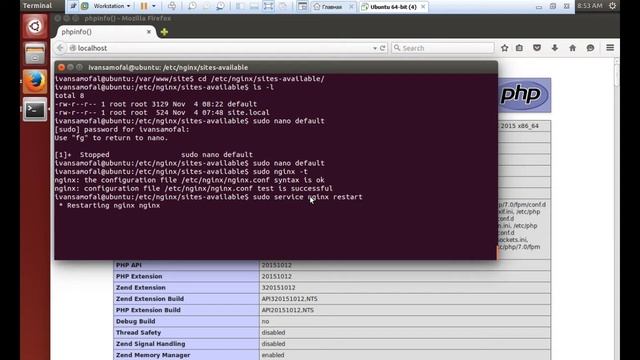Save the page to Pocket
The width and height of the screenshot is (640, 360).
coord(537,48)
